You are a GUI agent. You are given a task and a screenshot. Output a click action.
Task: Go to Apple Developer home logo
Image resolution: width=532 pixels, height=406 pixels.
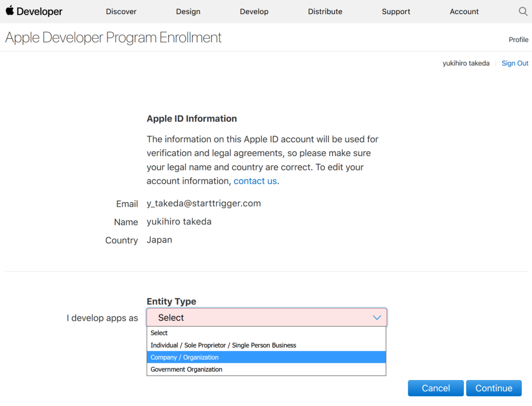click(34, 11)
